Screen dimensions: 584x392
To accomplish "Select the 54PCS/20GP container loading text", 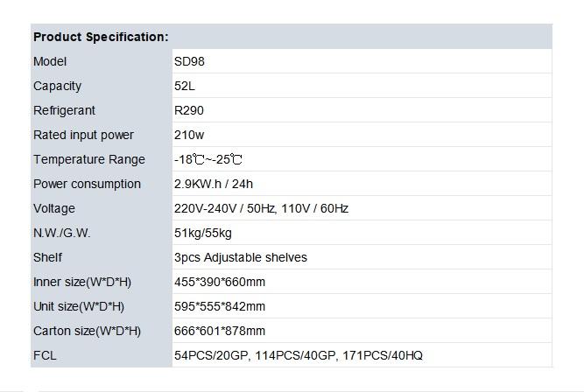I will [211, 355].
